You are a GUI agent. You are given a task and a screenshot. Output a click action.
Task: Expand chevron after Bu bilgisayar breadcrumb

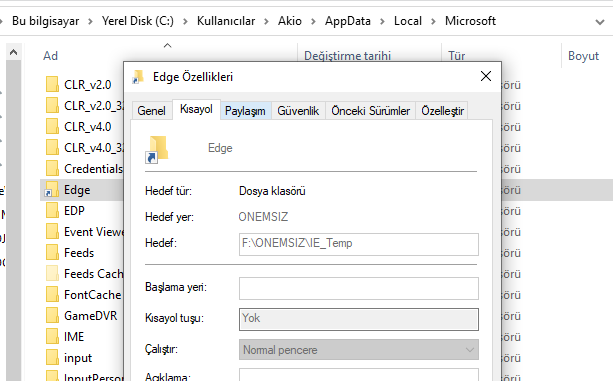coord(90,21)
